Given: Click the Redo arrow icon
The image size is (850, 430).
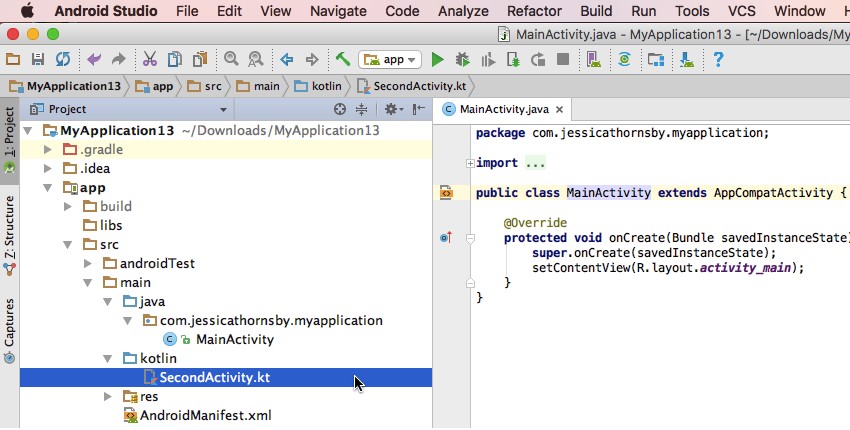Looking at the screenshot, I should (x=118, y=59).
